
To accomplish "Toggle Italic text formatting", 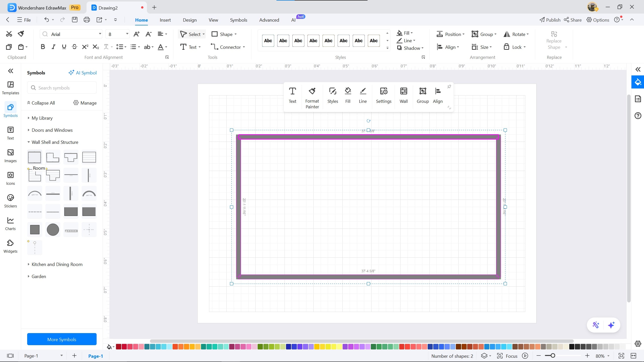I will pyautogui.click(x=53, y=47).
